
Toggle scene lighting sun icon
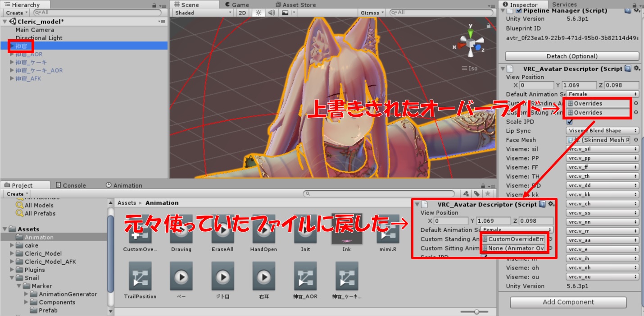[x=259, y=13]
